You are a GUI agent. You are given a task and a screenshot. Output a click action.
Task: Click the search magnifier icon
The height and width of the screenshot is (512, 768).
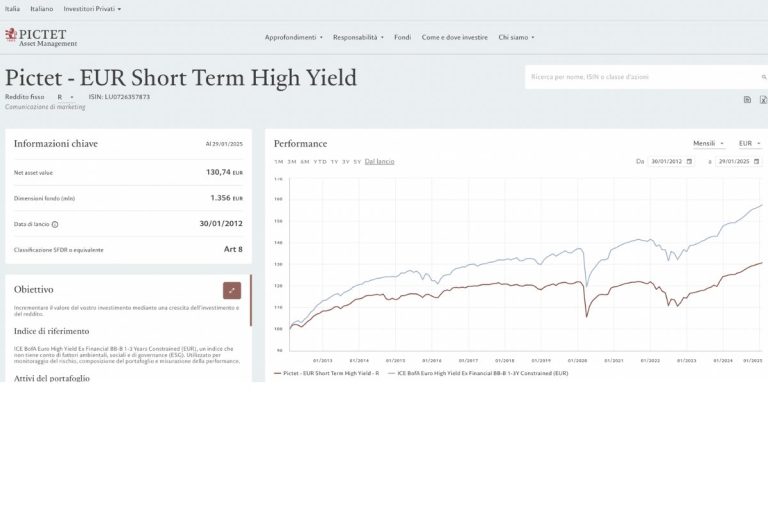coord(764,77)
